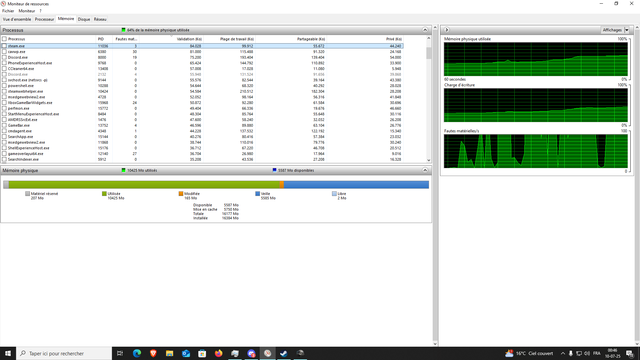Check the perfmon.exe checkbox
This screenshot has width=640, height=360.
pyautogui.click(x=4, y=109)
